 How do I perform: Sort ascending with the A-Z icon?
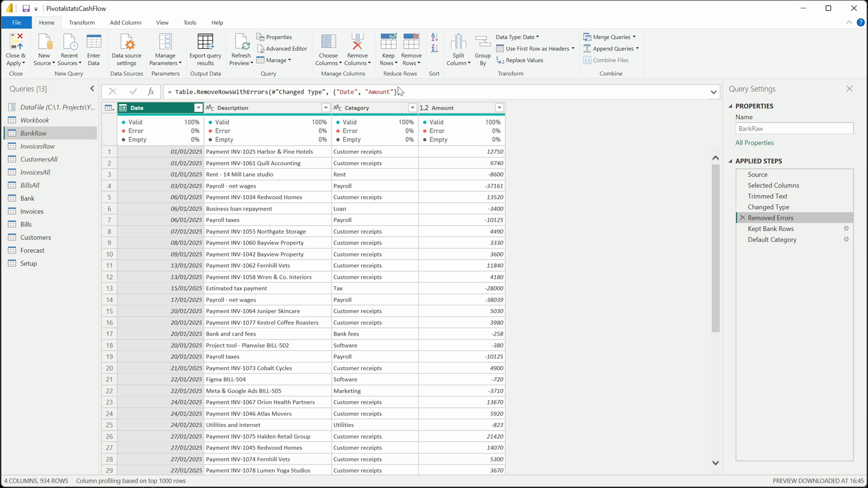coord(435,37)
